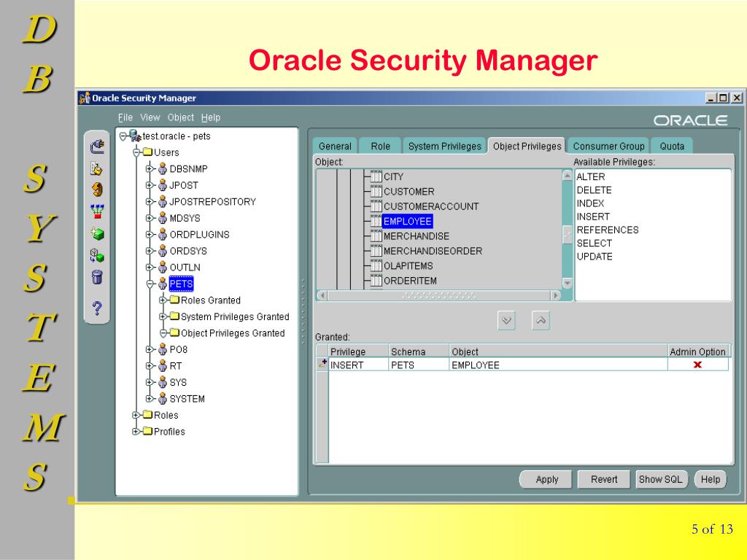The height and width of the screenshot is (560, 747).
Task: Click the Apply button
Action: pyautogui.click(x=546, y=480)
